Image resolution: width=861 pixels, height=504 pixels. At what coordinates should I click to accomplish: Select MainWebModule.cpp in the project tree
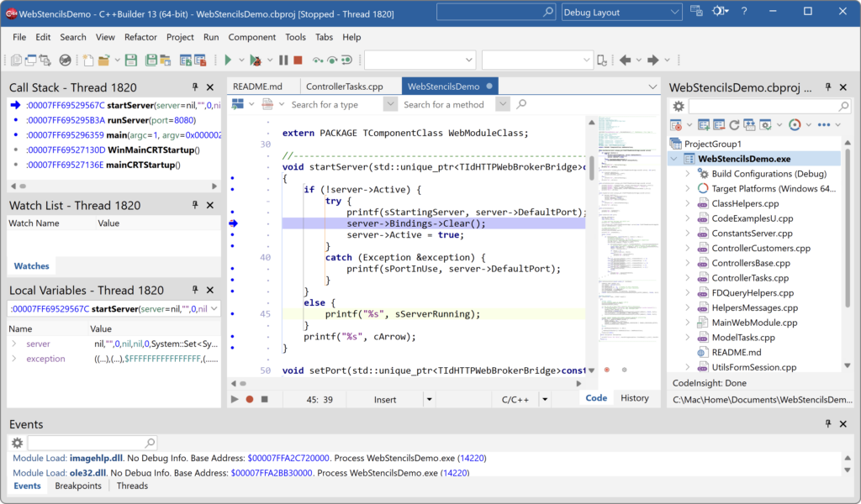point(754,323)
